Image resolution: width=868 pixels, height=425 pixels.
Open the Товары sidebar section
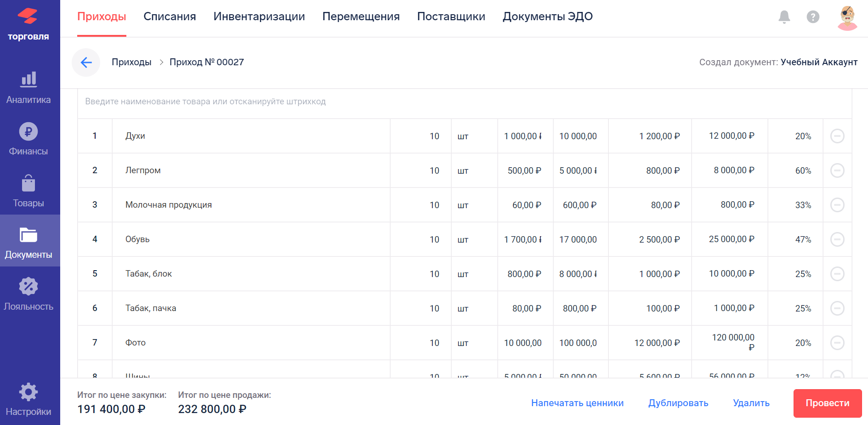pyautogui.click(x=28, y=191)
